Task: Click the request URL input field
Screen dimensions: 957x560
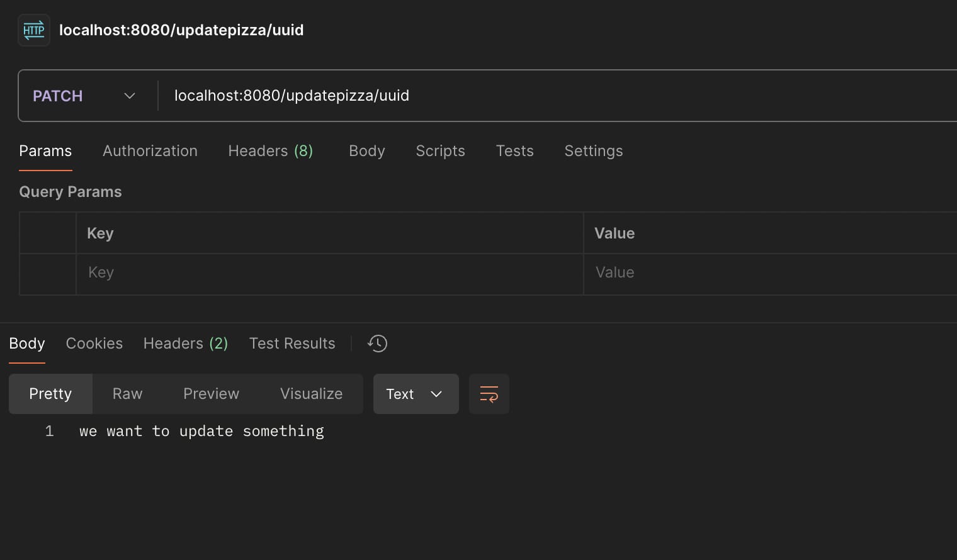Action: [x=554, y=96]
